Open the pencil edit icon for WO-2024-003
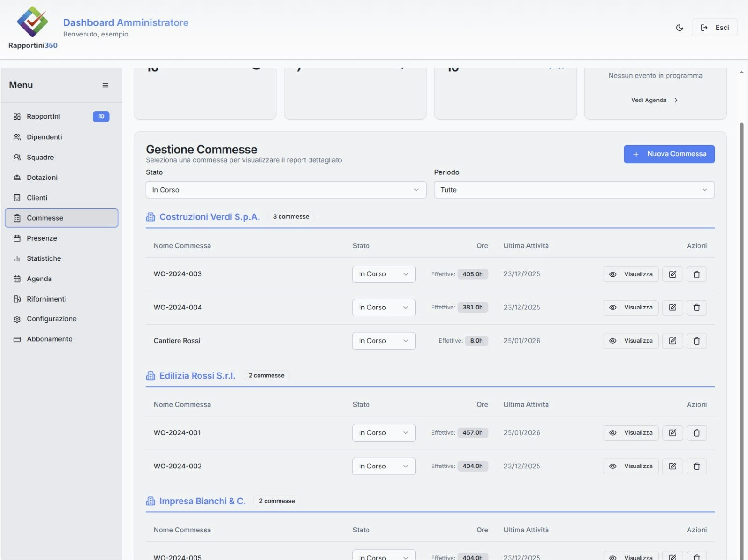 point(672,274)
